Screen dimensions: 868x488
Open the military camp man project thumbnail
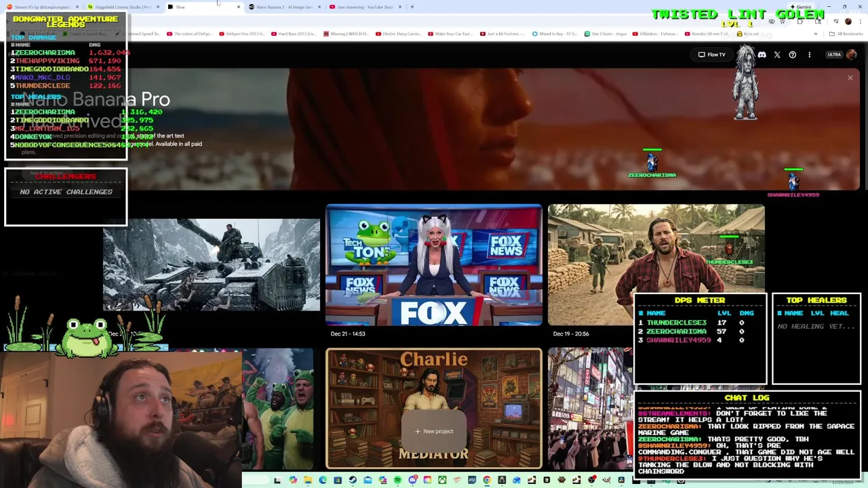click(656, 264)
